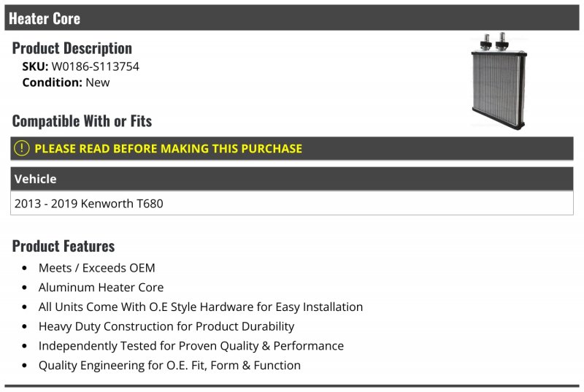This screenshot has width=584, height=392.
Task: Click the Aluminum Heater Core feature
Action: [101, 288]
